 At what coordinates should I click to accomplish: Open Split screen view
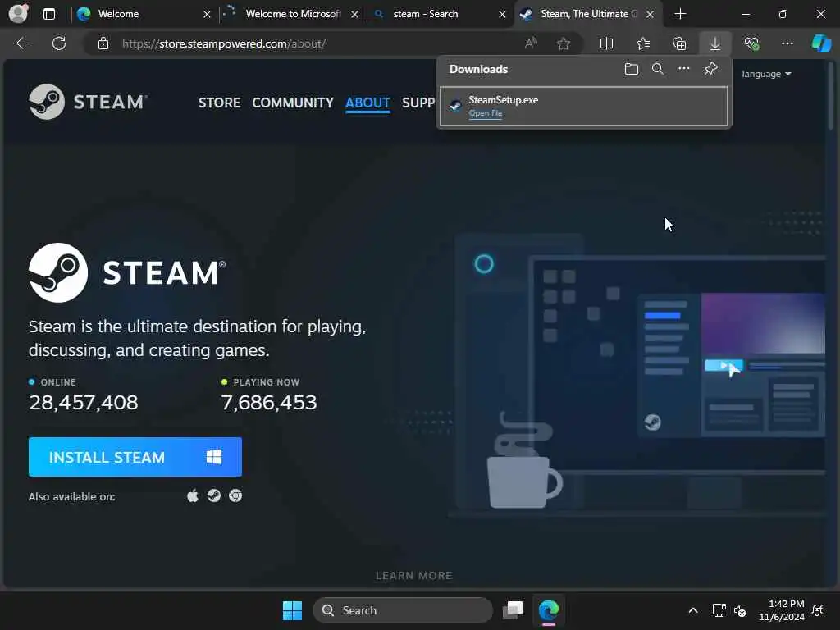606,43
